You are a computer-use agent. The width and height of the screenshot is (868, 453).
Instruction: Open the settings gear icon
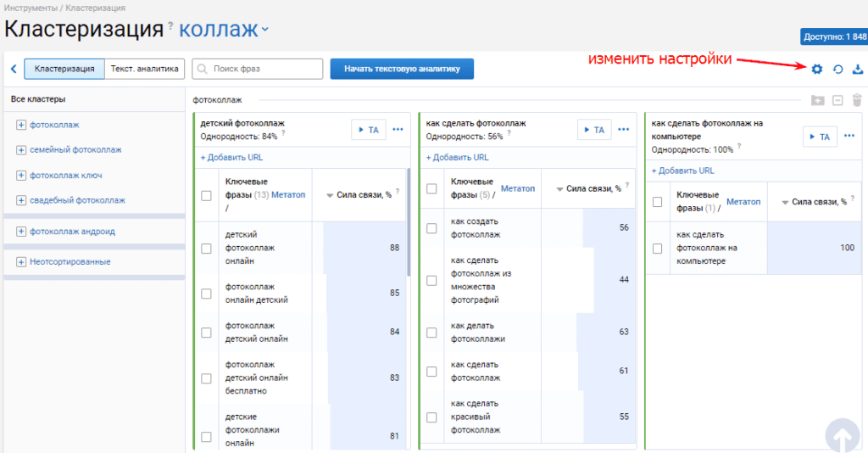(817, 70)
